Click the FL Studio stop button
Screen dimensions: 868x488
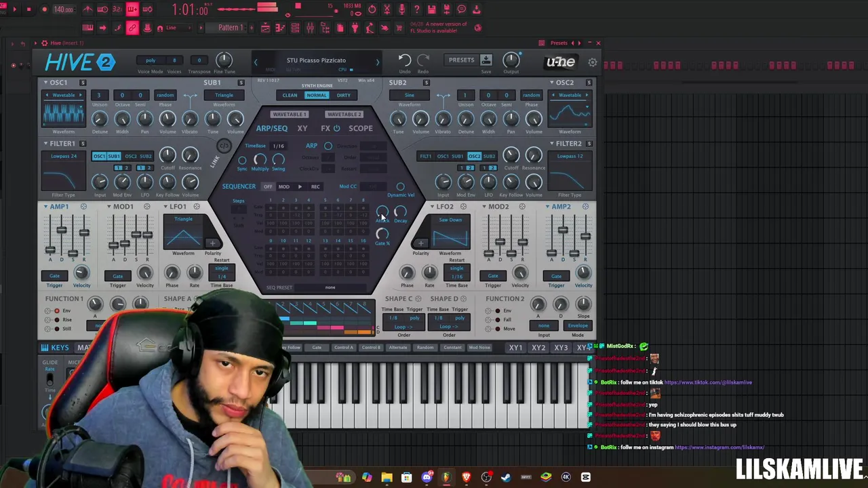pos(28,9)
